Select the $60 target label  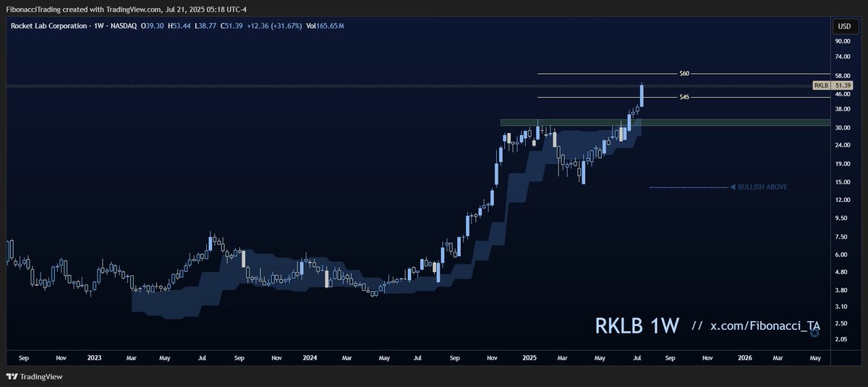coord(684,74)
